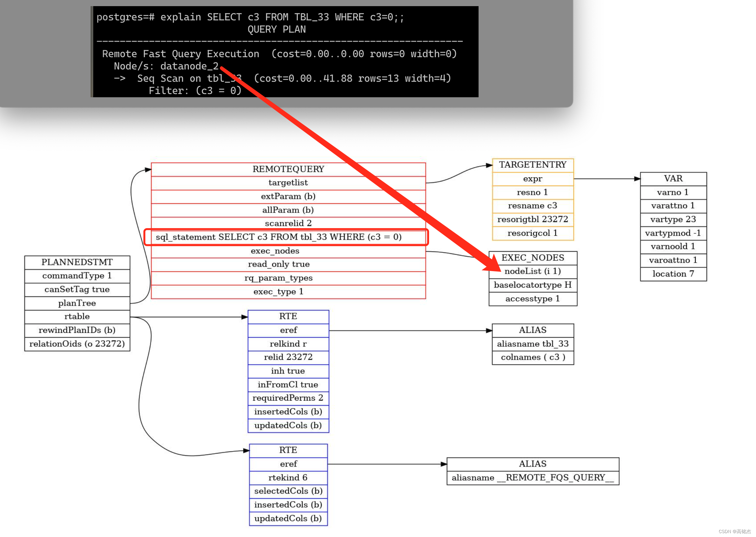Click the 'allParam (b)' row
This screenshot has width=756, height=537.
click(x=288, y=210)
